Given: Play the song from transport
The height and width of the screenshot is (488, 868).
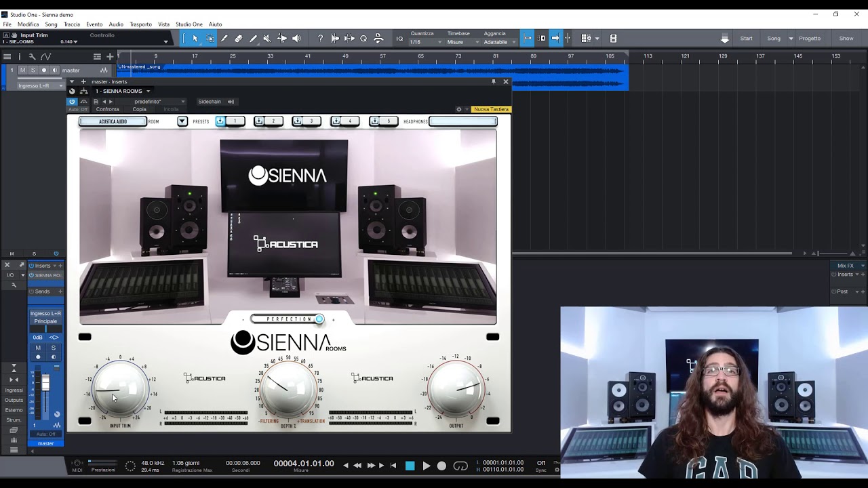Looking at the screenshot, I should (x=427, y=466).
